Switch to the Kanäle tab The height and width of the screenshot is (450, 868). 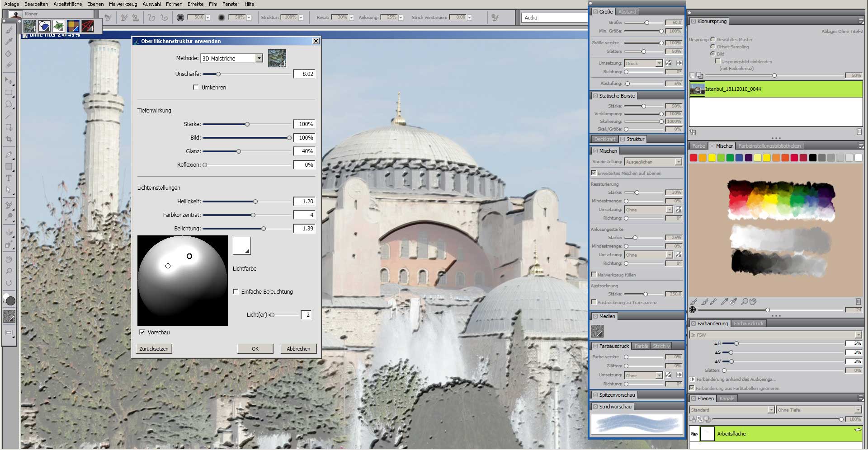(x=727, y=398)
